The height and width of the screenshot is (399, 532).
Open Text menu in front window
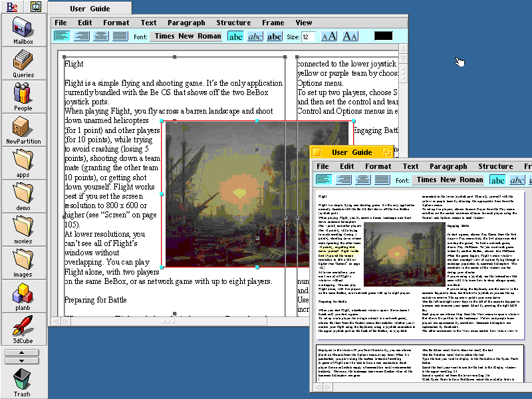coord(410,166)
